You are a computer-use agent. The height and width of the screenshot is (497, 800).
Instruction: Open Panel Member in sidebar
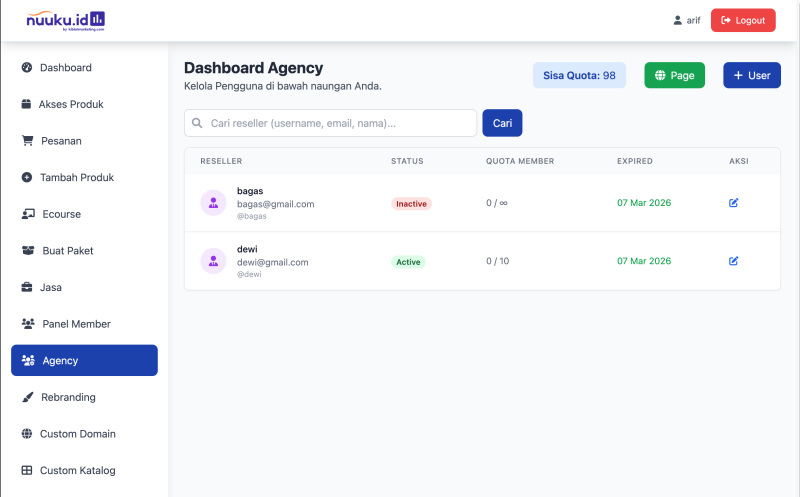point(76,324)
